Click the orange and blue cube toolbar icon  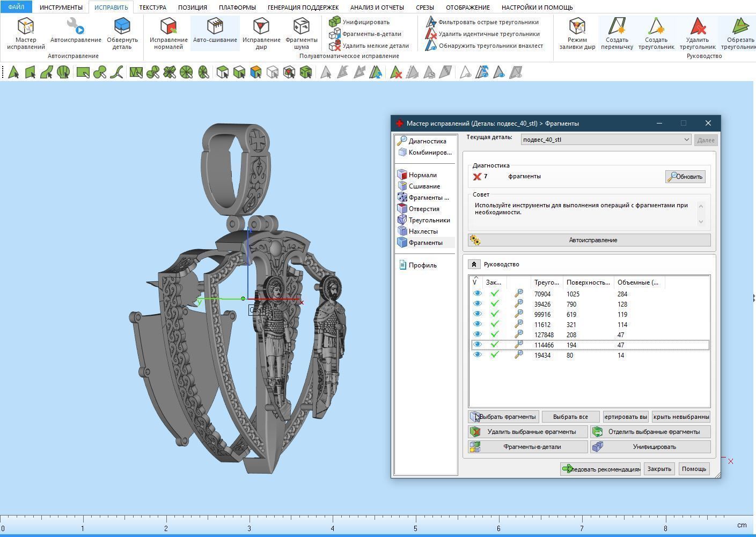tap(256, 72)
